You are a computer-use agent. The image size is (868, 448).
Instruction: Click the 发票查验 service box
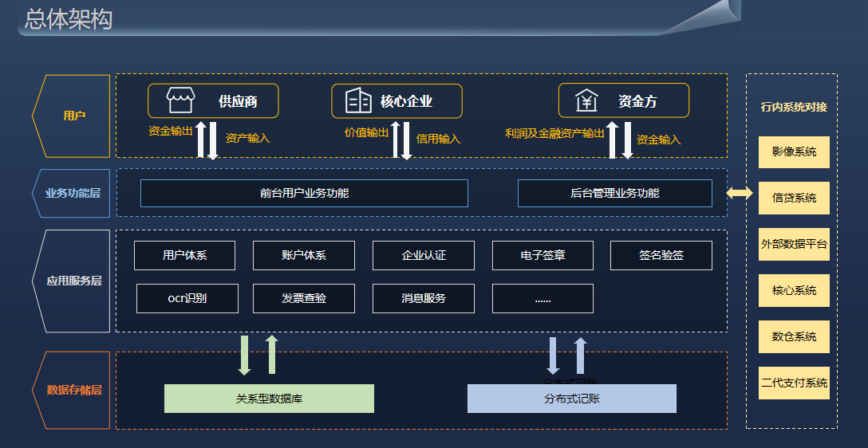click(x=303, y=298)
